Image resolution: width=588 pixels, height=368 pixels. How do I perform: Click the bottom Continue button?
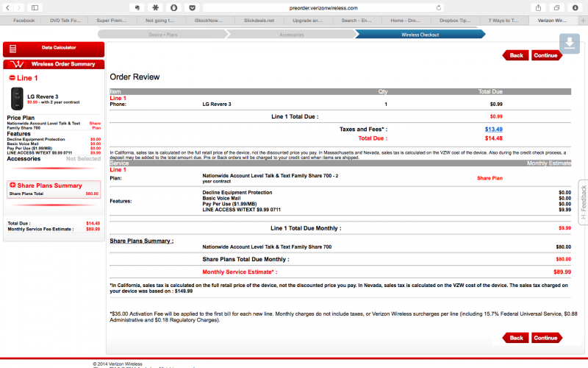(546, 338)
